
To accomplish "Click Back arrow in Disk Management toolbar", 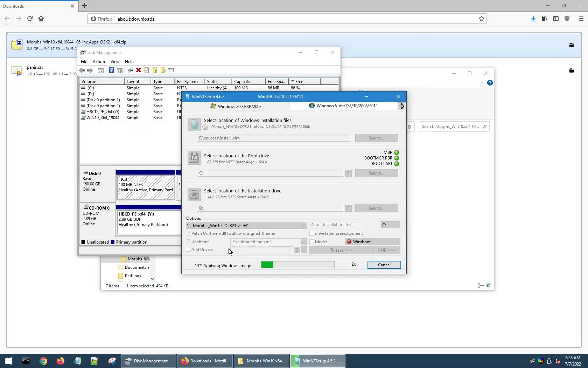I will [82, 70].
